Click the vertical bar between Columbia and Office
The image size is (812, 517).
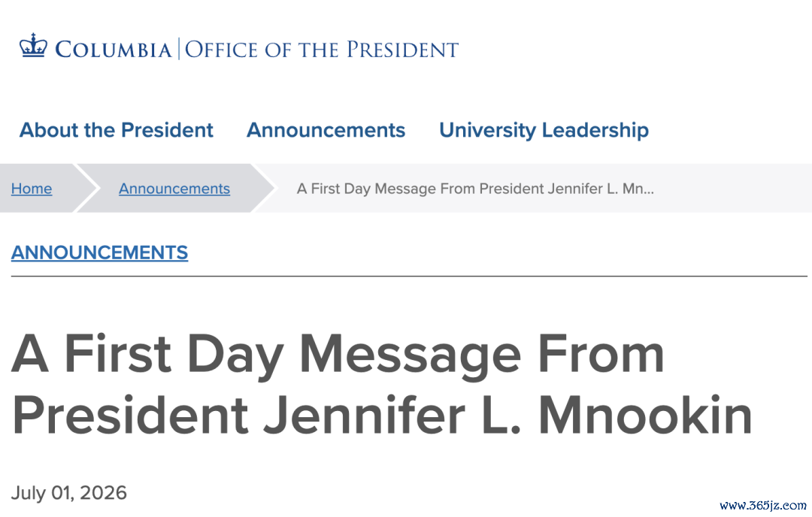coord(179,49)
